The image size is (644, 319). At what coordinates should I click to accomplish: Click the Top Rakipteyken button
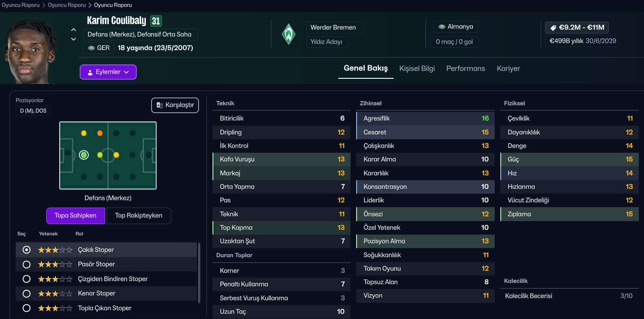138,215
